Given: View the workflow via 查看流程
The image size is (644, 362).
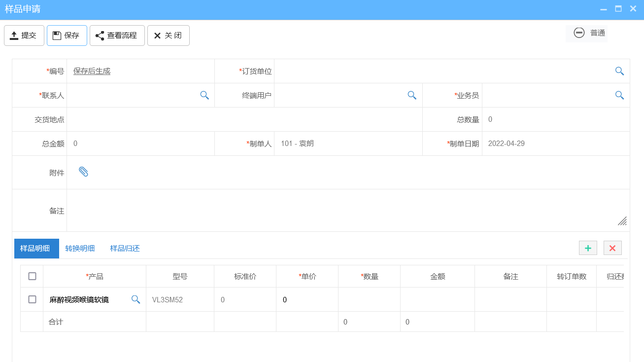Looking at the screenshot, I should [117, 35].
